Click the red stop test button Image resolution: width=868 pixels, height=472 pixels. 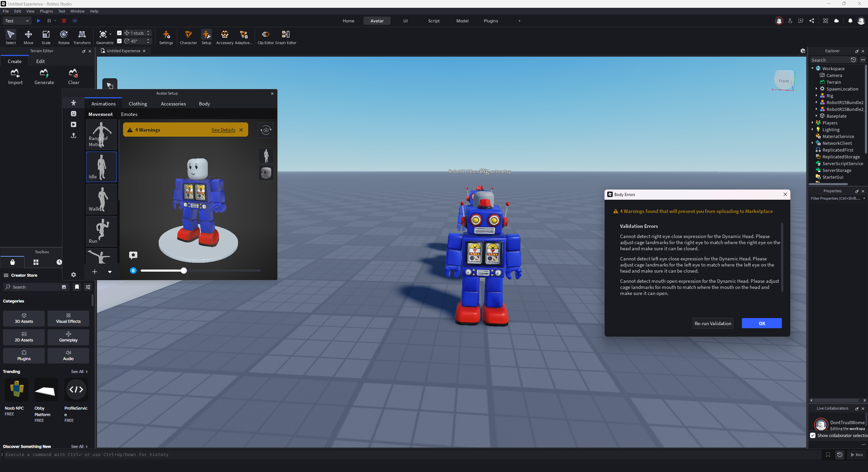pyautogui.click(x=64, y=21)
